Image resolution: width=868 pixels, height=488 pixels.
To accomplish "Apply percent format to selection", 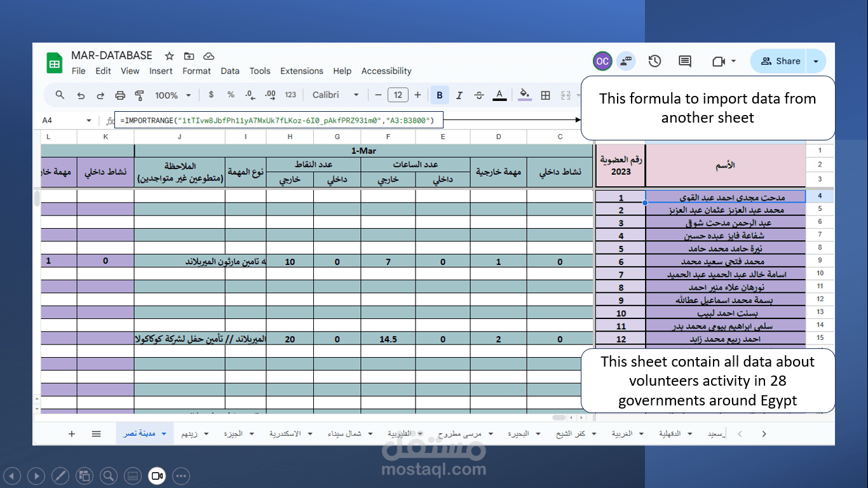I will 231,94.
